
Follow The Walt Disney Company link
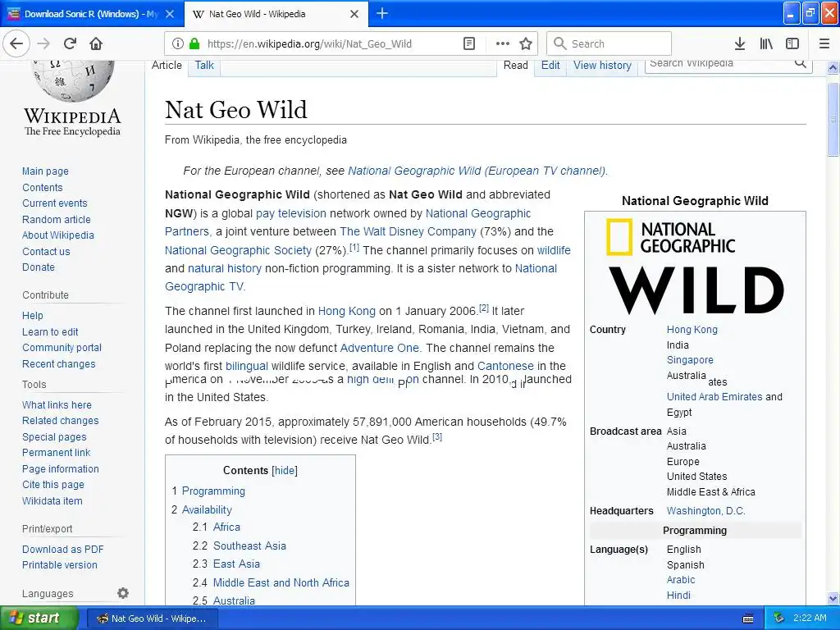click(x=408, y=231)
